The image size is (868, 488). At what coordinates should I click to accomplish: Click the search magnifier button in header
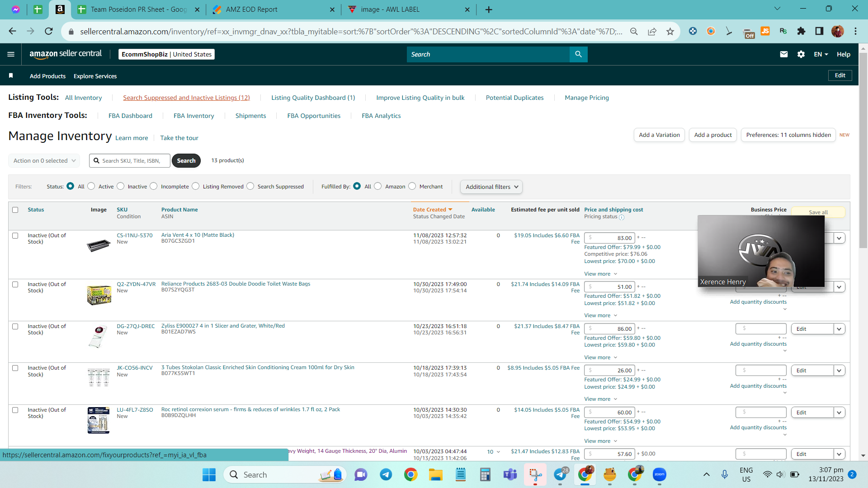(x=578, y=54)
